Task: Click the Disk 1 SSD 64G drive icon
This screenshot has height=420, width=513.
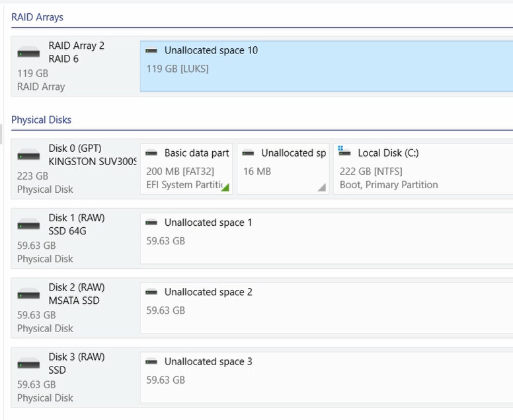Action: point(28,225)
